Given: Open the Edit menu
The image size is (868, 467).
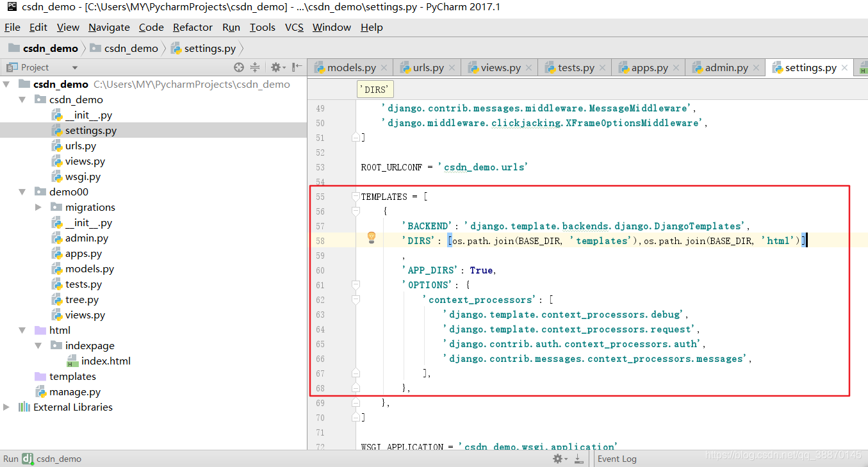Looking at the screenshot, I should pos(38,27).
